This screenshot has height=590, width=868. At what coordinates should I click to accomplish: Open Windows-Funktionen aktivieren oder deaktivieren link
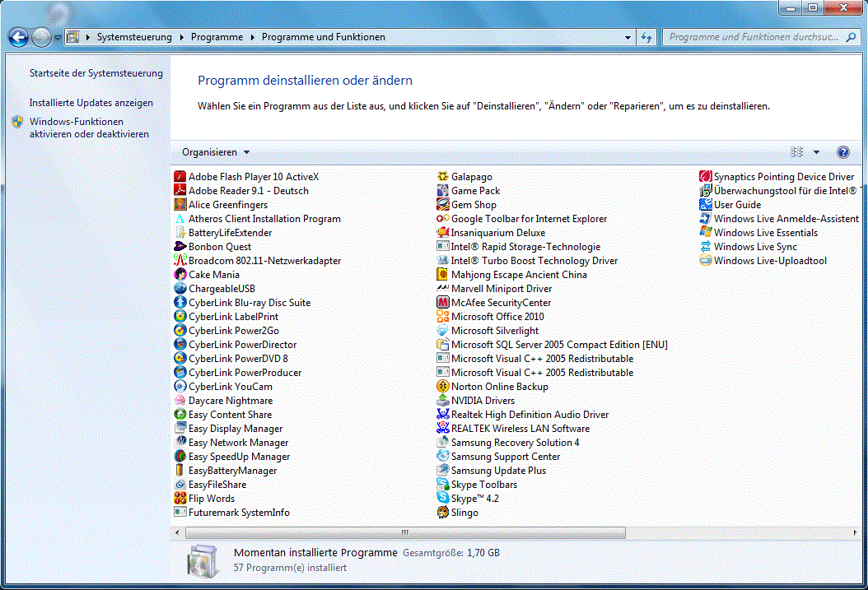coord(89,128)
